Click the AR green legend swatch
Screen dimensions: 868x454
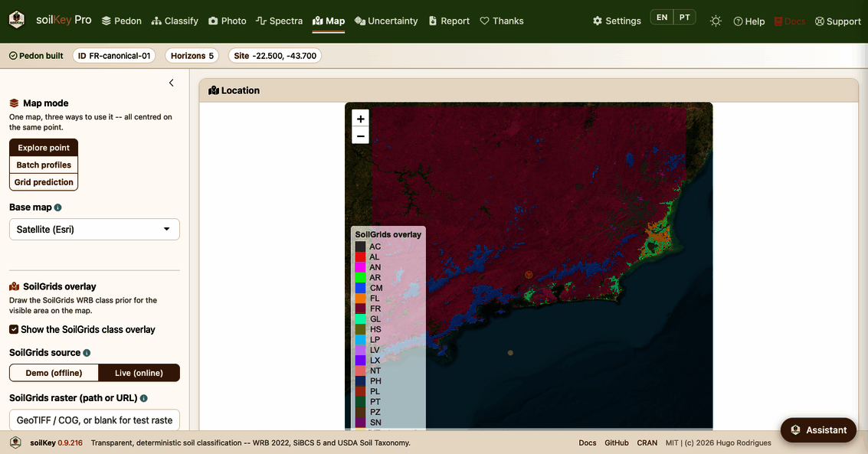pos(360,278)
